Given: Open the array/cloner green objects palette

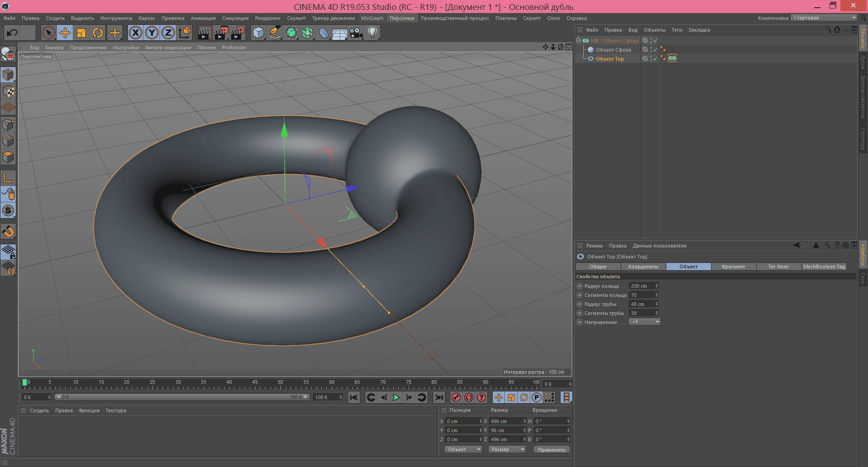Looking at the screenshot, I should 307,33.
